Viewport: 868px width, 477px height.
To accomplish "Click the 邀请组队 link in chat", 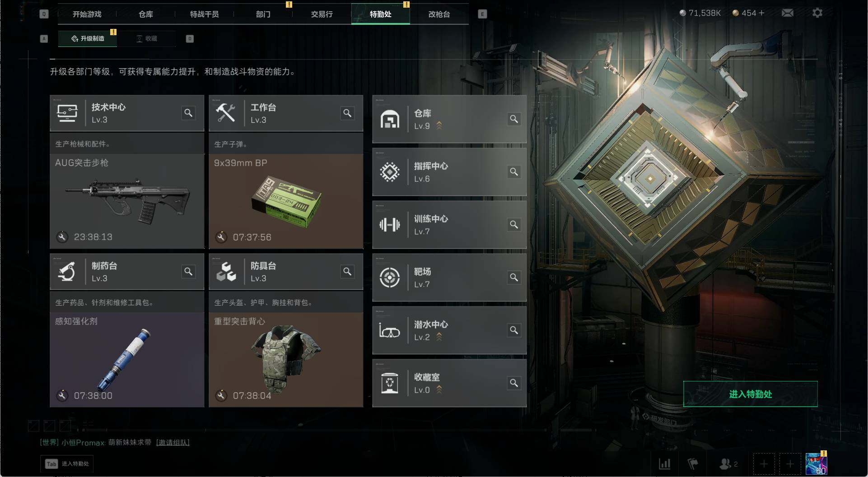I will pyautogui.click(x=173, y=442).
